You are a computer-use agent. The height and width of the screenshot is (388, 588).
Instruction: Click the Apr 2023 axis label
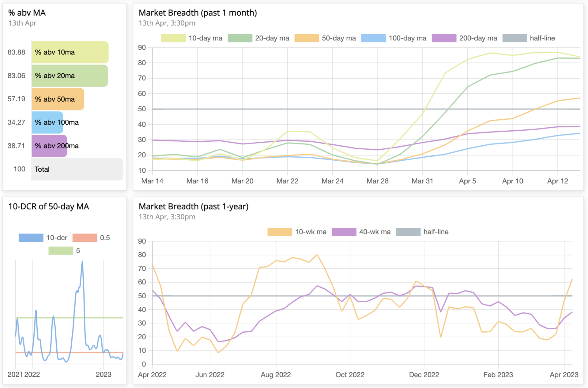(564, 375)
